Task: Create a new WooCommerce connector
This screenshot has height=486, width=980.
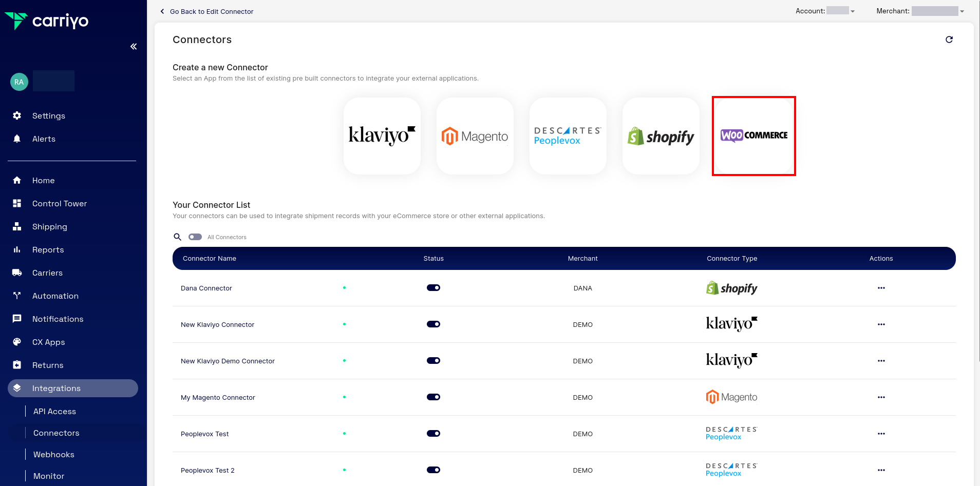Action: (754, 136)
